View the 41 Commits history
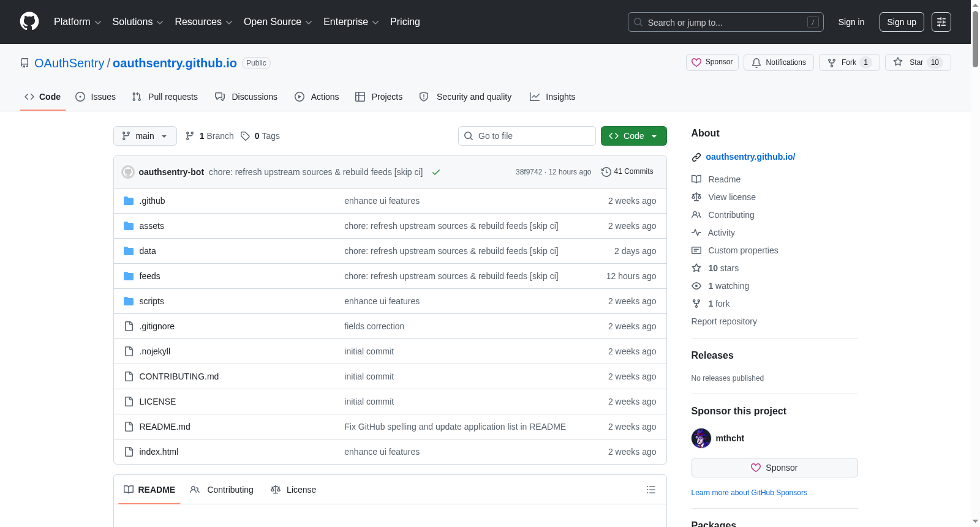 tap(627, 172)
